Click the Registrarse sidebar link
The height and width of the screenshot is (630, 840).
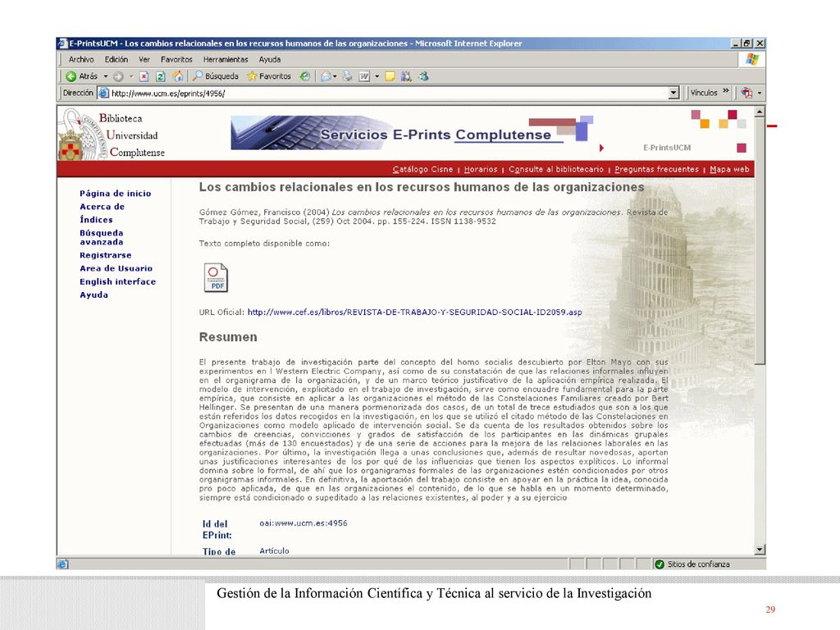coord(105,256)
